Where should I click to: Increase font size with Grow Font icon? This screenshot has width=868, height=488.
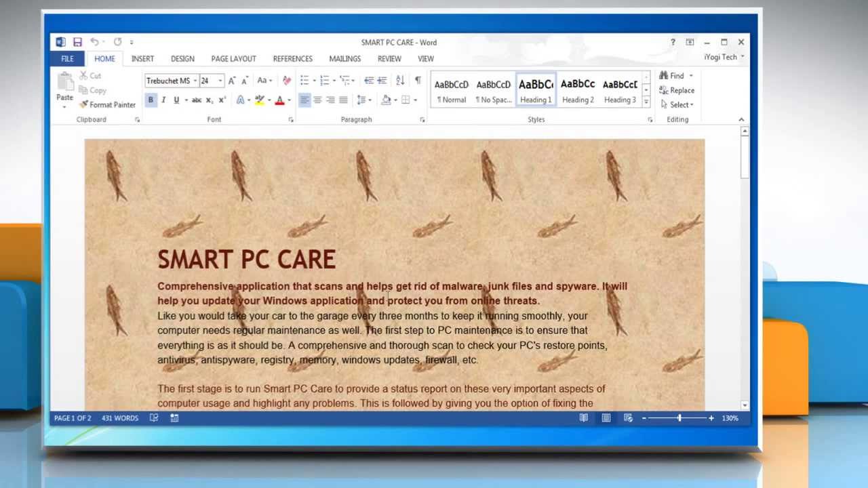click(232, 81)
